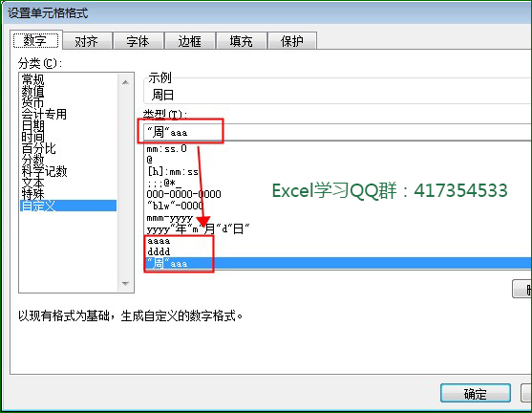
Task: Select the "周"aaa format entry
Action: point(337,263)
